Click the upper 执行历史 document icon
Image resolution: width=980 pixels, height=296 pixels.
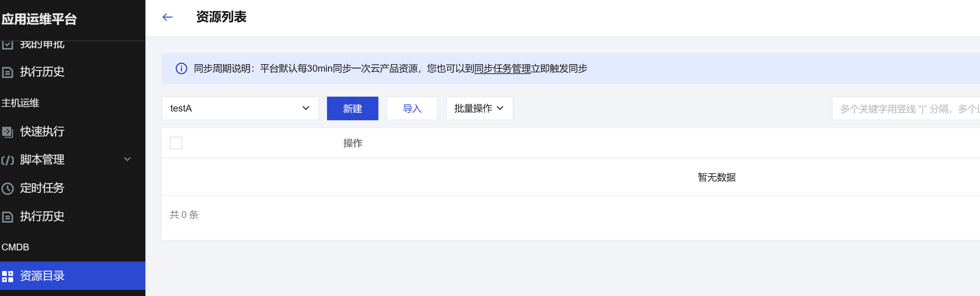coord(7,72)
